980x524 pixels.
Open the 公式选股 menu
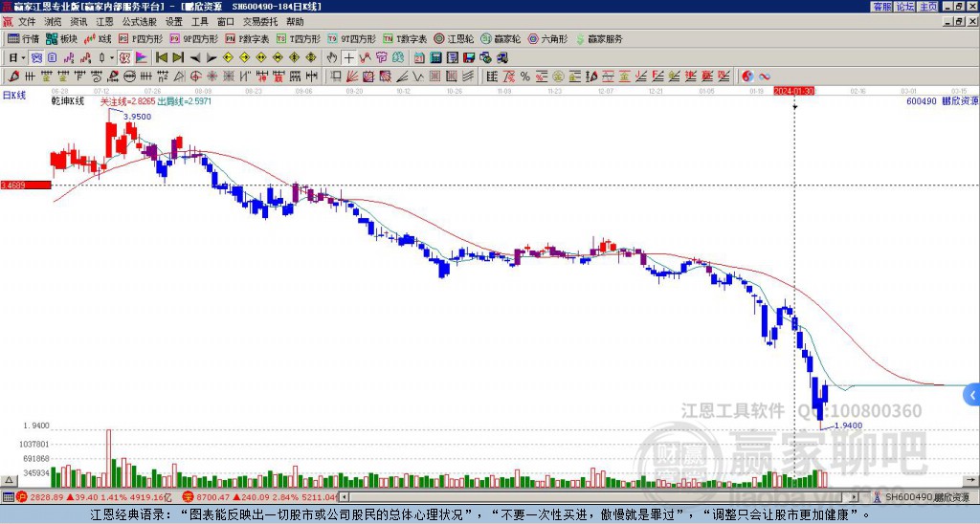(140, 22)
